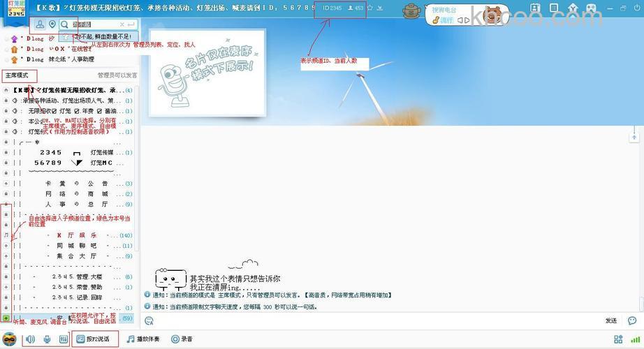Click the channel logo 2345 at top-left
Screen dimensions: 644x349
[17, 8]
